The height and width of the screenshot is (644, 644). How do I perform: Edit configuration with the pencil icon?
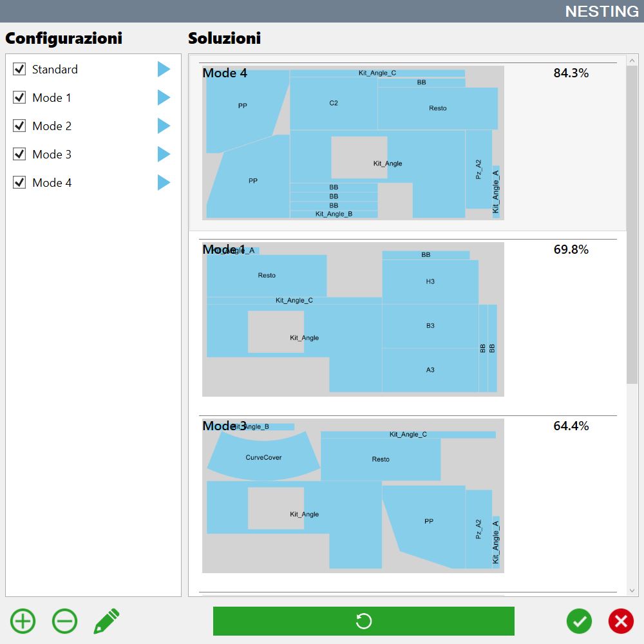coord(107,621)
